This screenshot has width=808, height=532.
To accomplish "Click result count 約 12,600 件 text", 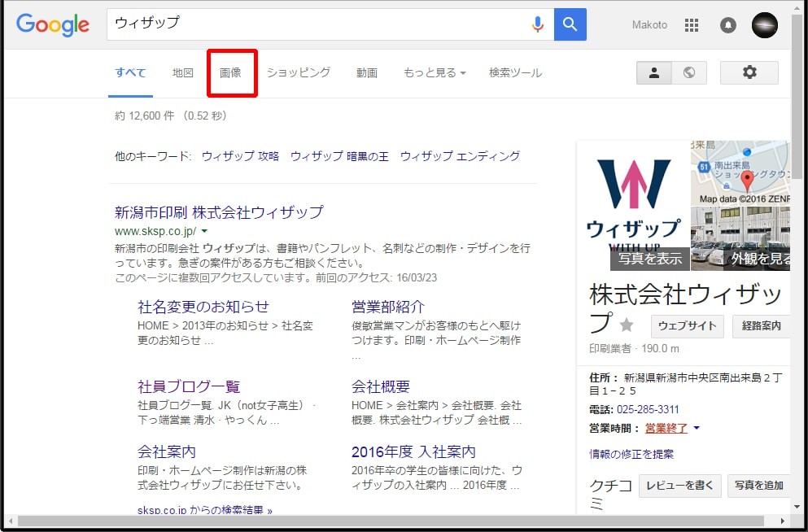I will pyautogui.click(x=145, y=116).
